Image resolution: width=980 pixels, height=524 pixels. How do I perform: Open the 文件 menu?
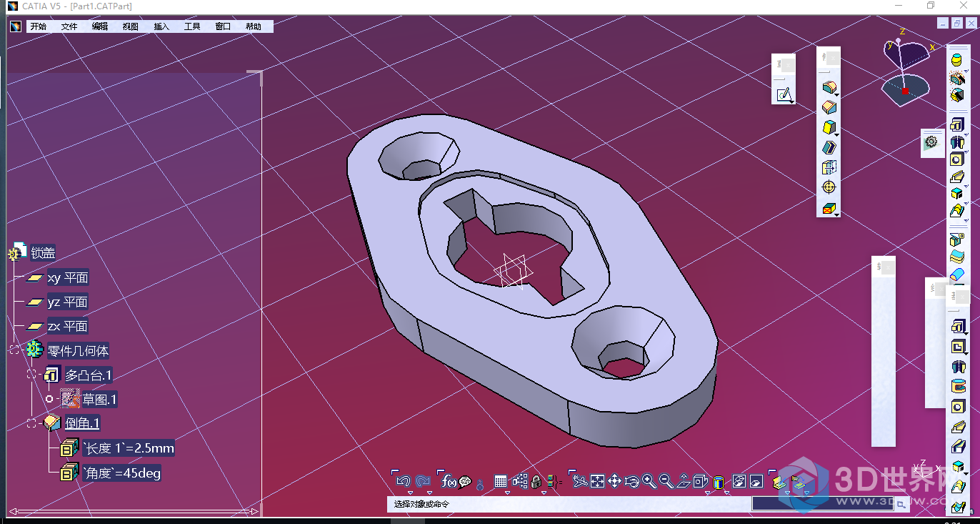(69, 26)
